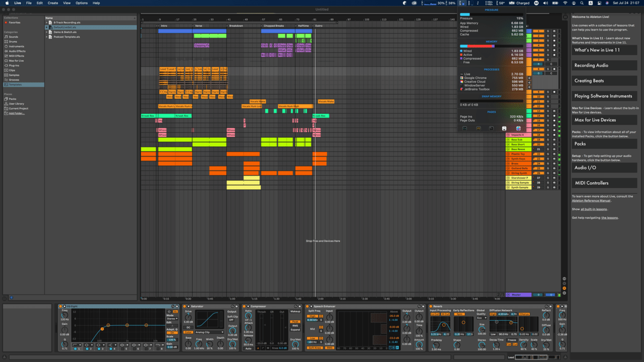Open the Edit menu
This screenshot has height=362, width=644.
click(40, 3)
